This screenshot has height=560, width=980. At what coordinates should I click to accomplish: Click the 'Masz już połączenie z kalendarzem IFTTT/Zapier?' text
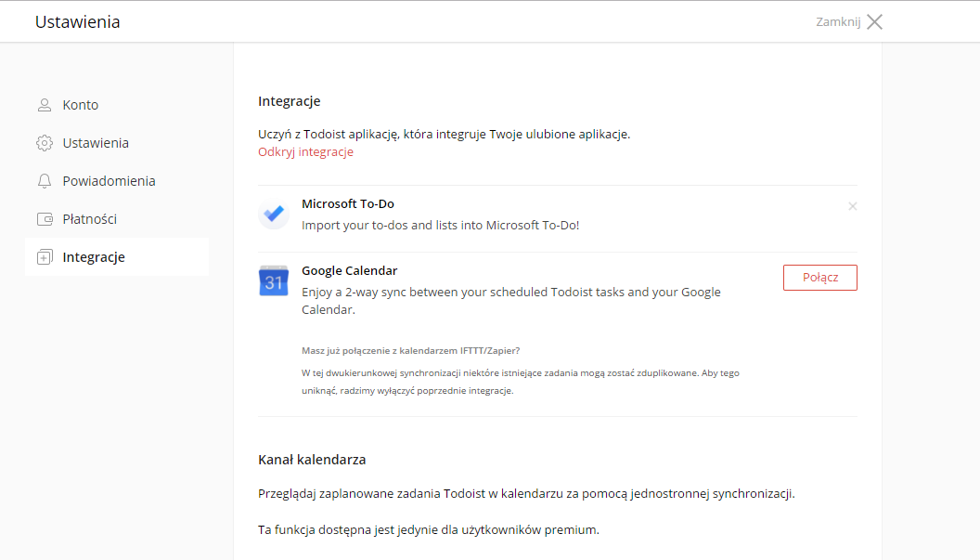410,351
